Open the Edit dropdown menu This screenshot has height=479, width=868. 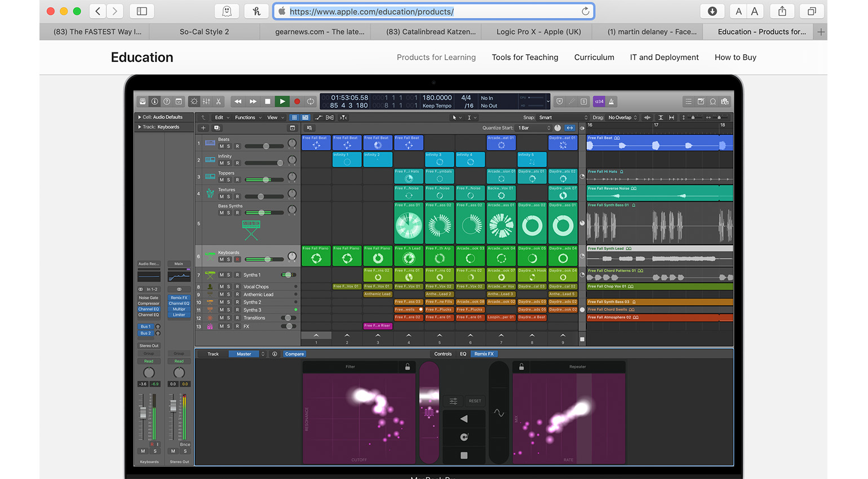221,117
